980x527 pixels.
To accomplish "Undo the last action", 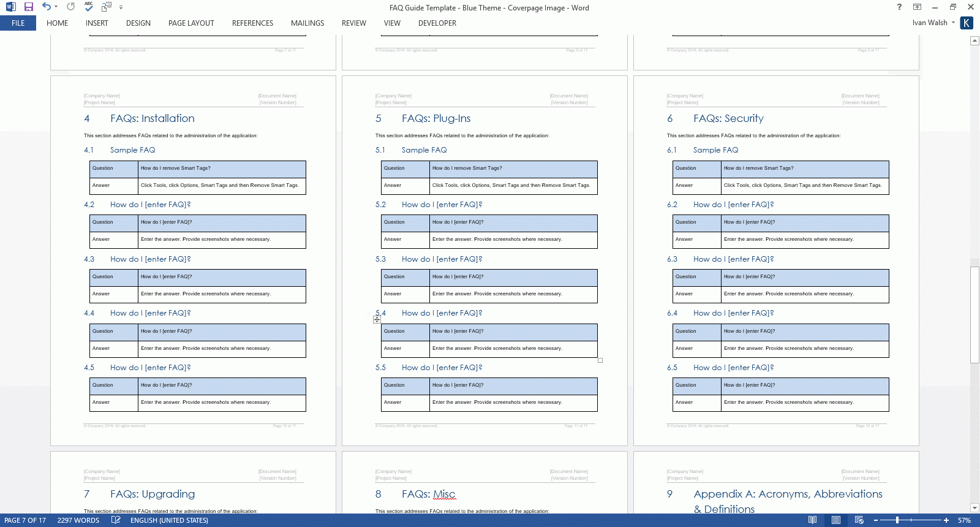I will [x=46, y=7].
